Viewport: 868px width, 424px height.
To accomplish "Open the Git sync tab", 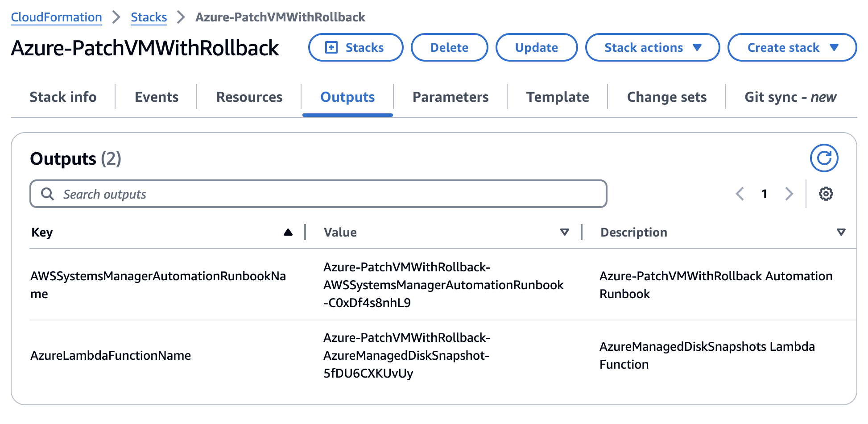I will (790, 97).
